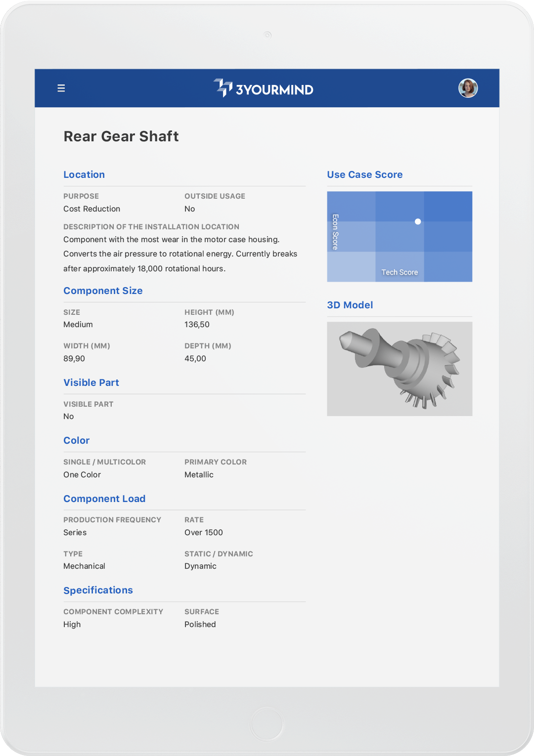Open the 3D gear shaft model preview

pyautogui.click(x=400, y=369)
